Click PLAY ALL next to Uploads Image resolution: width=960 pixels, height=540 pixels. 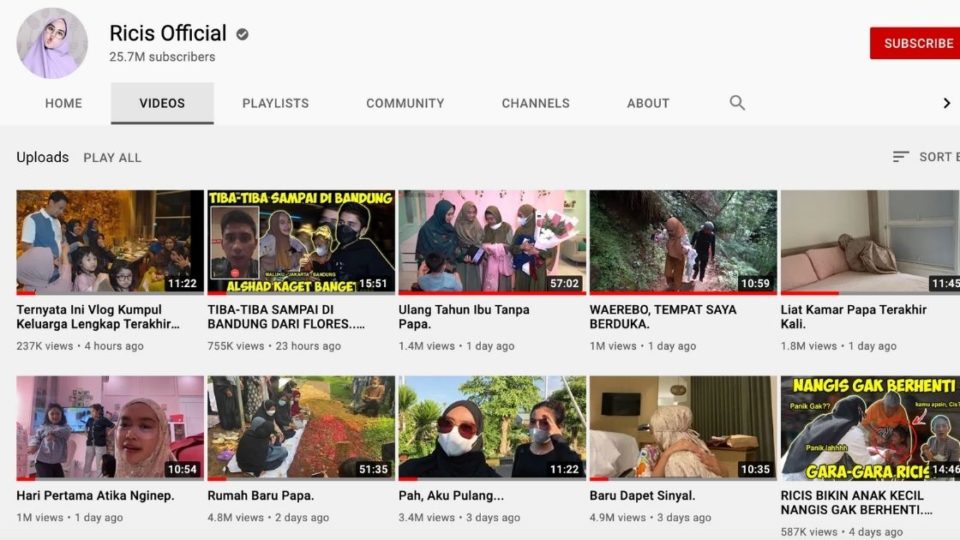point(112,158)
